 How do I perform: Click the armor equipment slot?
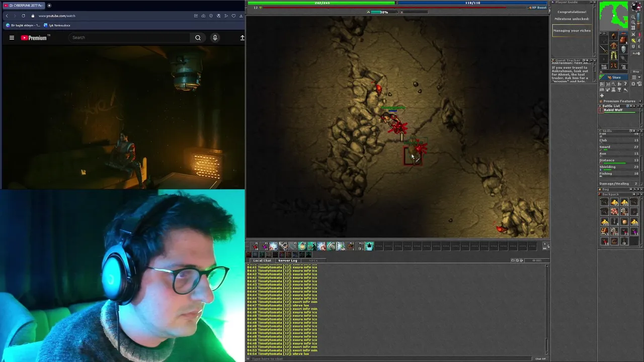(613, 45)
